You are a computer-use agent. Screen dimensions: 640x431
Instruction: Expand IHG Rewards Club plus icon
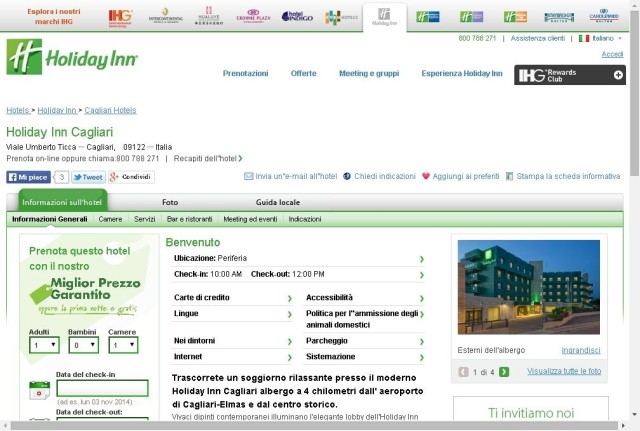[618, 75]
